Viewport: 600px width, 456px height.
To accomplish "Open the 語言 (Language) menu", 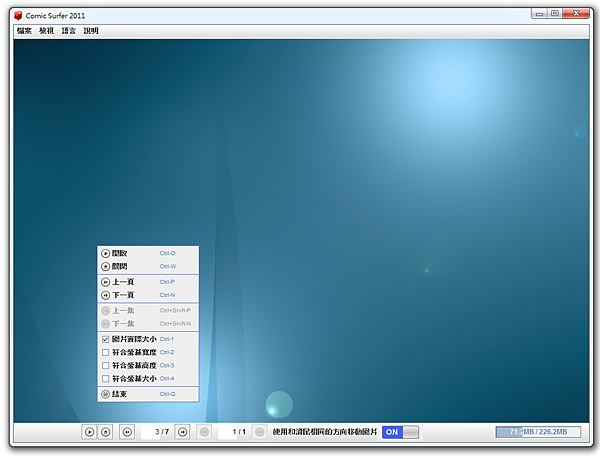I will point(68,31).
